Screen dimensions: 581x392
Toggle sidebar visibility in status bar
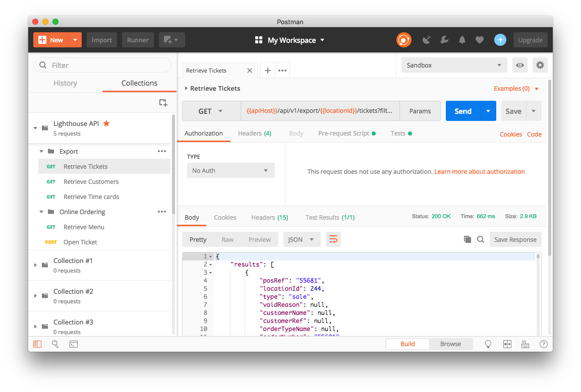click(37, 344)
